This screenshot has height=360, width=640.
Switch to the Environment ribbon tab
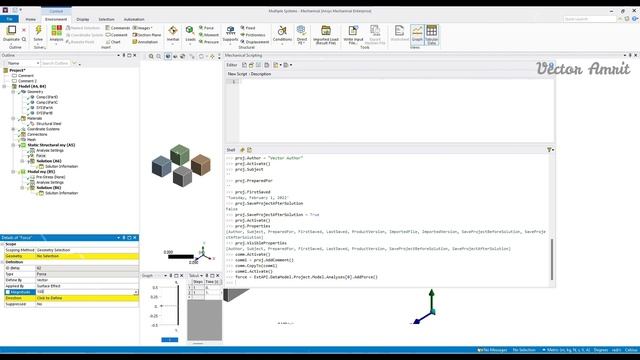56,19
